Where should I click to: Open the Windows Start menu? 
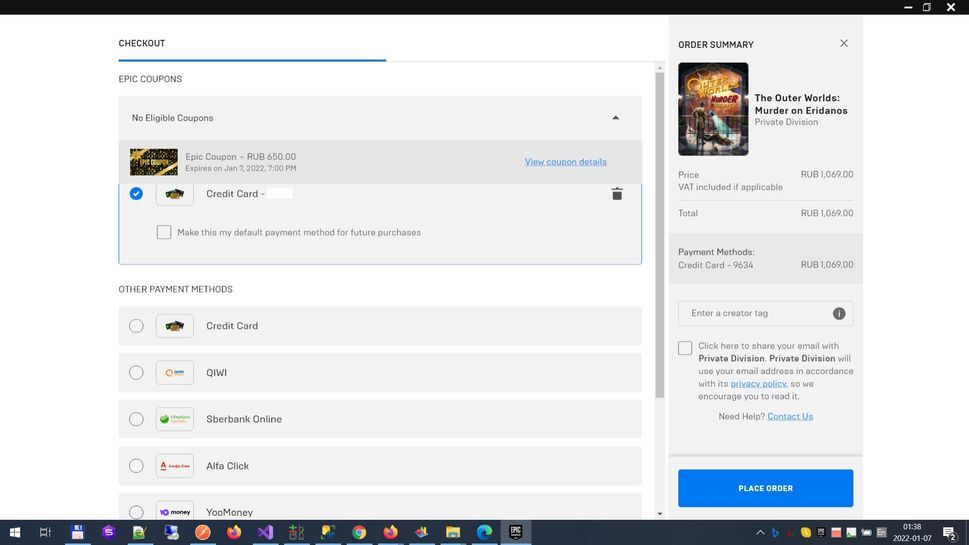click(14, 533)
